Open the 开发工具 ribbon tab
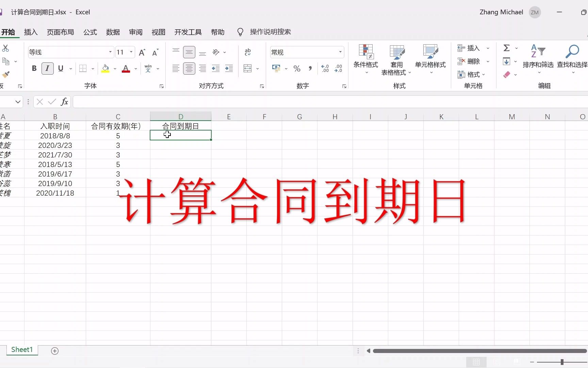Image resolution: width=588 pixels, height=368 pixels. click(x=187, y=32)
